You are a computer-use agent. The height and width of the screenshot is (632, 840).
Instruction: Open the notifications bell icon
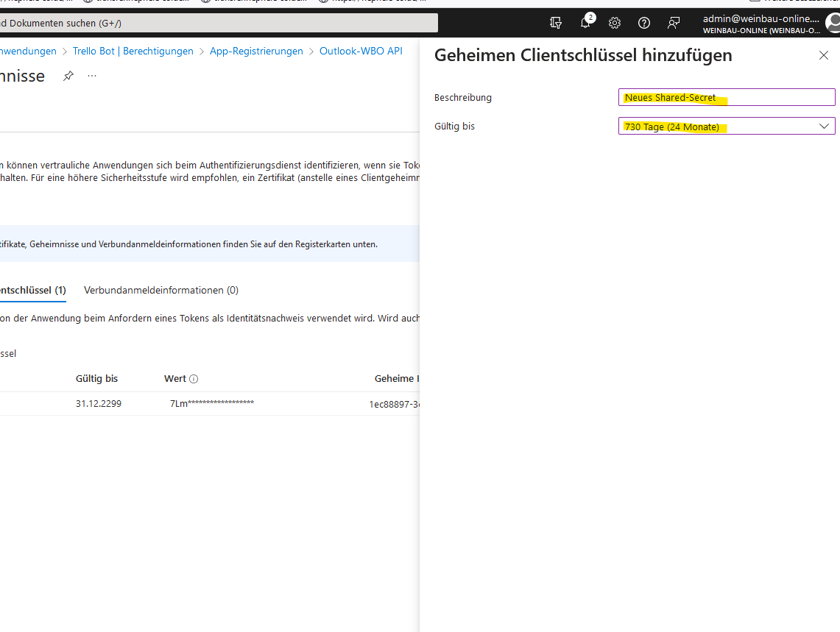click(585, 23)
